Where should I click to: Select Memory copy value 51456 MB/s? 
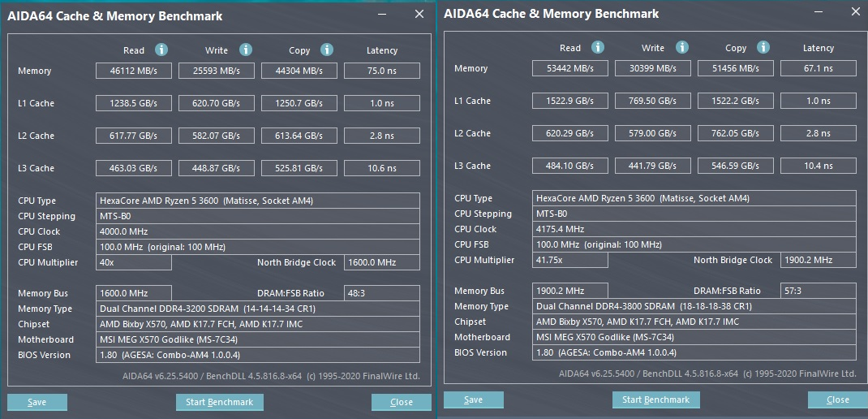(x=736, y=69)
